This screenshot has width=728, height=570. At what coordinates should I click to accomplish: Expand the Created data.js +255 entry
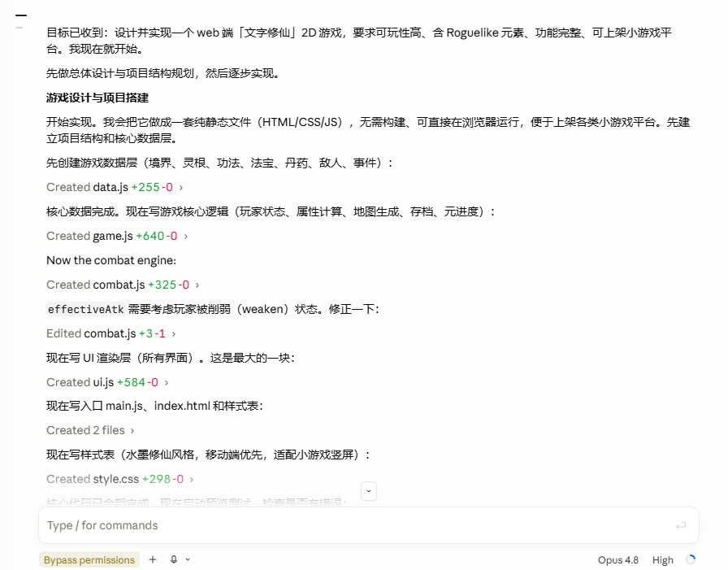pos(115,187)
